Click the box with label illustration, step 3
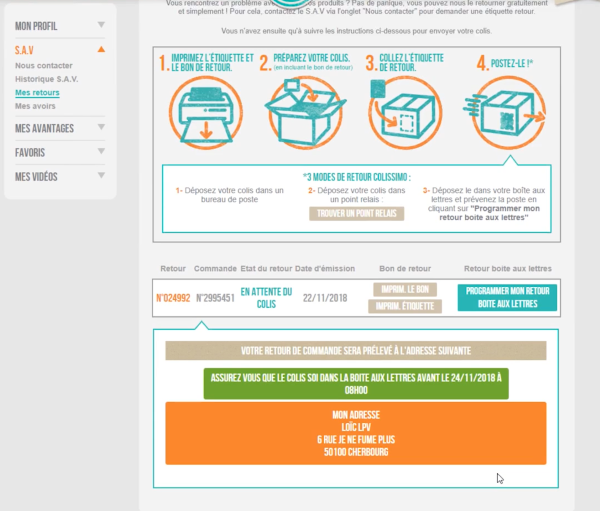 point(405,112)
